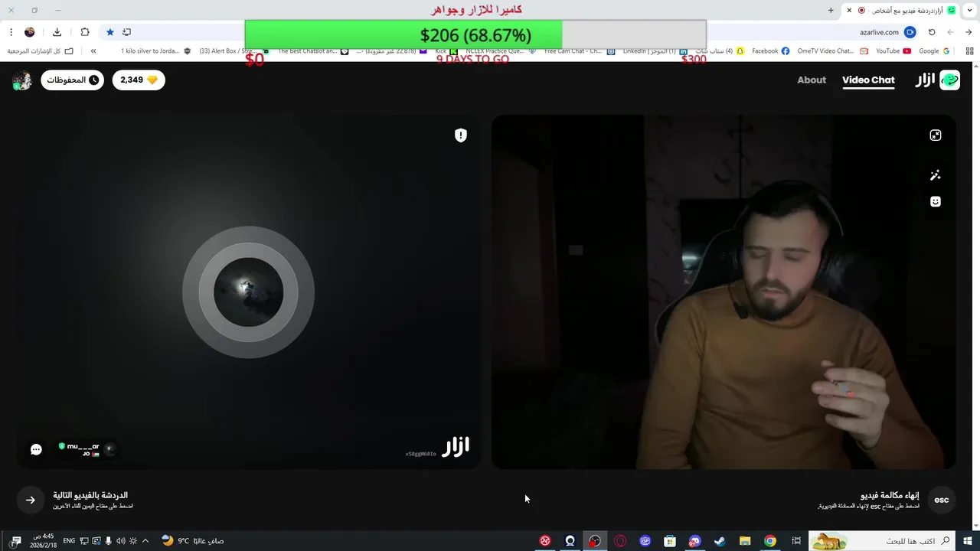Go to Azar home via green logo

pos(949,80)
